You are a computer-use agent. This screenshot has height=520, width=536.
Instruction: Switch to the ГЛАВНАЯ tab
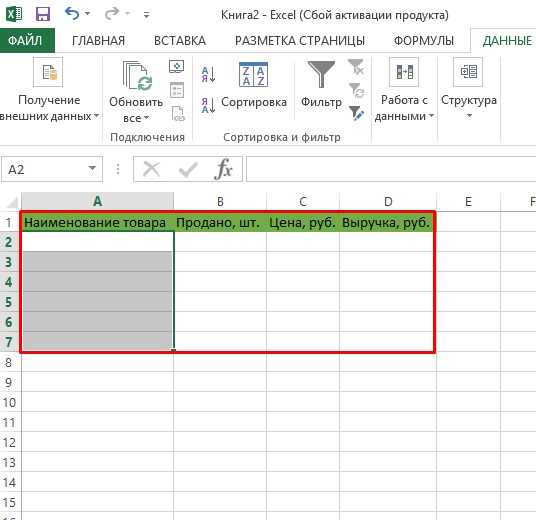pyautogui.click(x=98, y=41)
